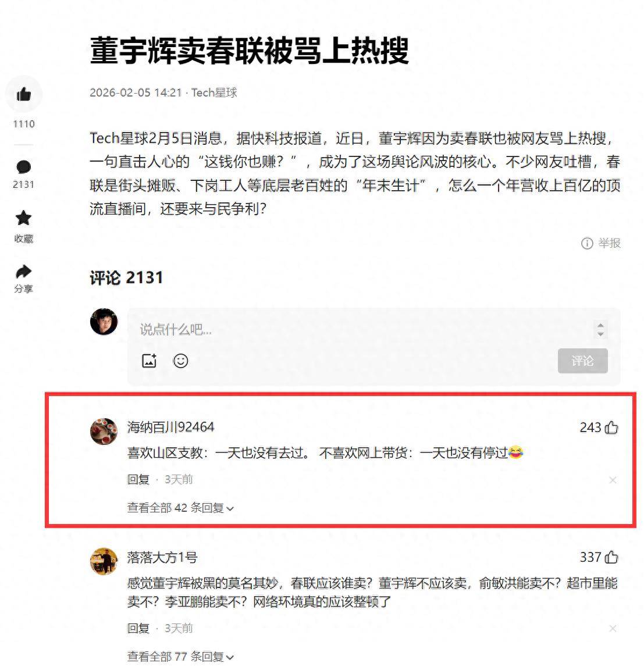
Task: Expand all 42 replies
Action: 180,508
